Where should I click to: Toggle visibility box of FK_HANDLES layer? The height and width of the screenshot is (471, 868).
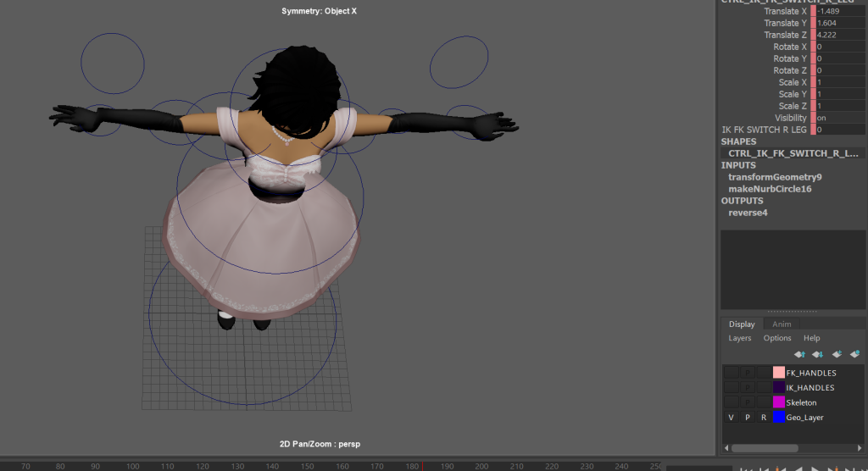click(x=732, y=373)
